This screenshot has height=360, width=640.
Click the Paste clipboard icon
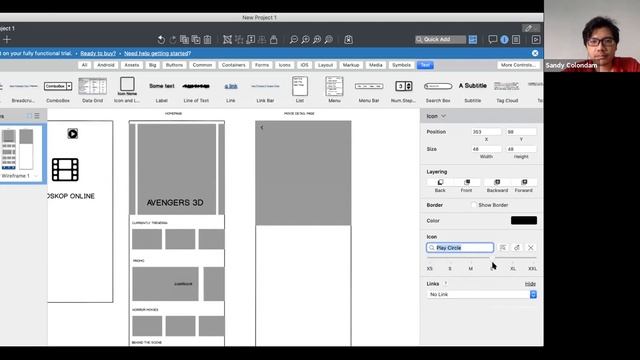(207, 40)
